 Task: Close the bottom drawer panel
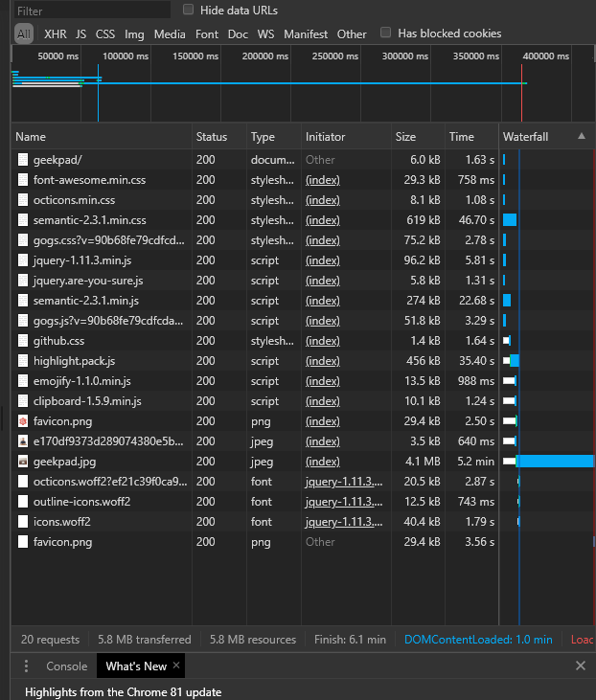click(x=580, y=666)
